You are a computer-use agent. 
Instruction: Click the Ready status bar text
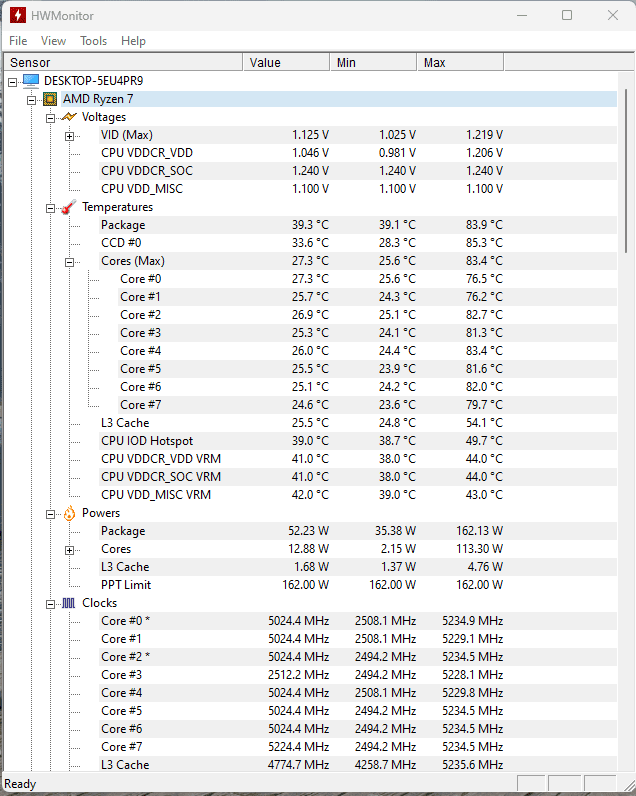(20, 784)
